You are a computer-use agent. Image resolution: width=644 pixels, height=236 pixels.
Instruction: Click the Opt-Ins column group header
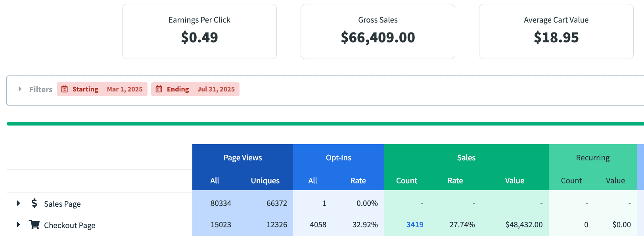point(338,158)
